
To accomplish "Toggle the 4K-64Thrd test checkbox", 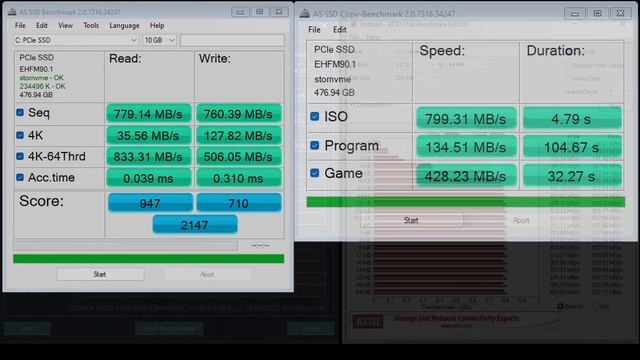I will pos(20,156).
